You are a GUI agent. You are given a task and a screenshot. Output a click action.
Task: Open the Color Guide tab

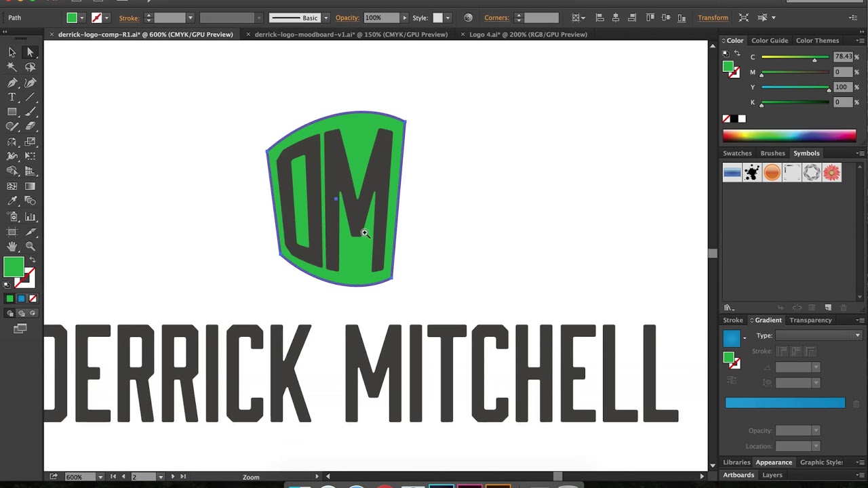point(770,41)
